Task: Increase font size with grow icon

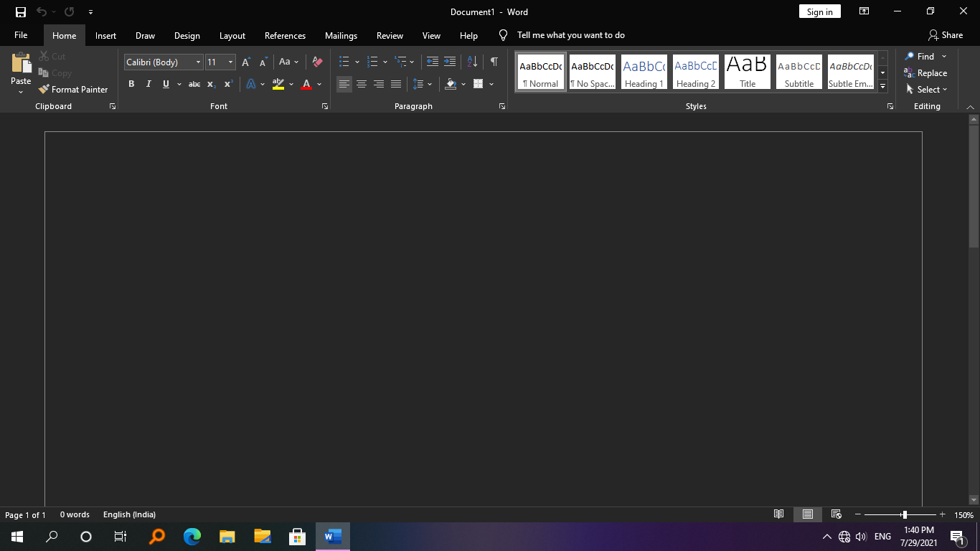Action: [x=246, y=62]
